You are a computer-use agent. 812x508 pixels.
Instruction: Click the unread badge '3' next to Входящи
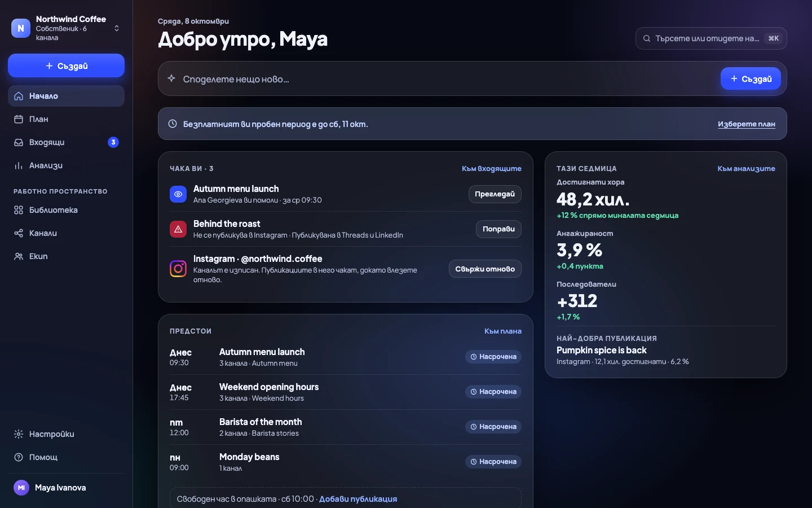click(x=113, y=142)
